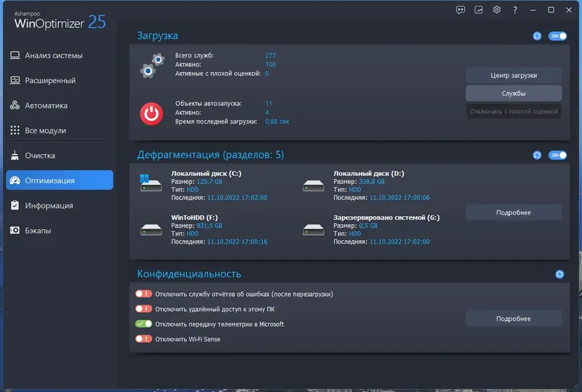Open Автоматика menu item
This screenshot has width=582, height=392.
tap(60, 105)
